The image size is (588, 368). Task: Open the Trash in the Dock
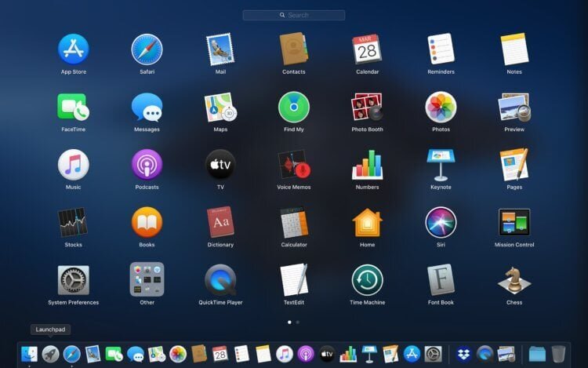558,354
